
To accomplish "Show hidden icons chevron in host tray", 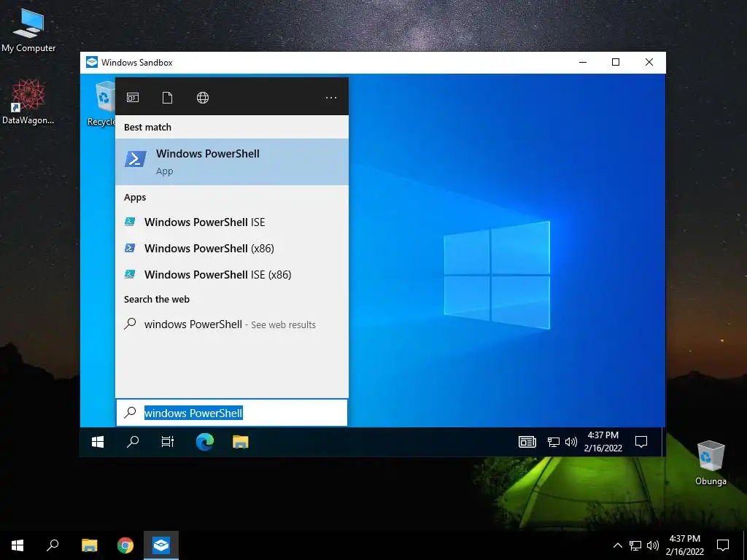I will pyautogui.click(x=617, y=545).
